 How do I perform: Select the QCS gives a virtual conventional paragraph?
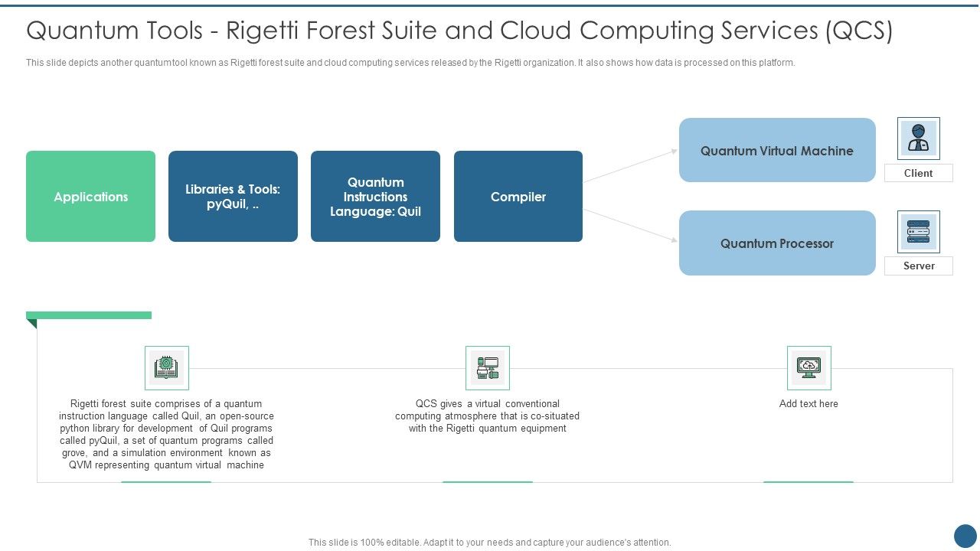[x=488, y=416]
